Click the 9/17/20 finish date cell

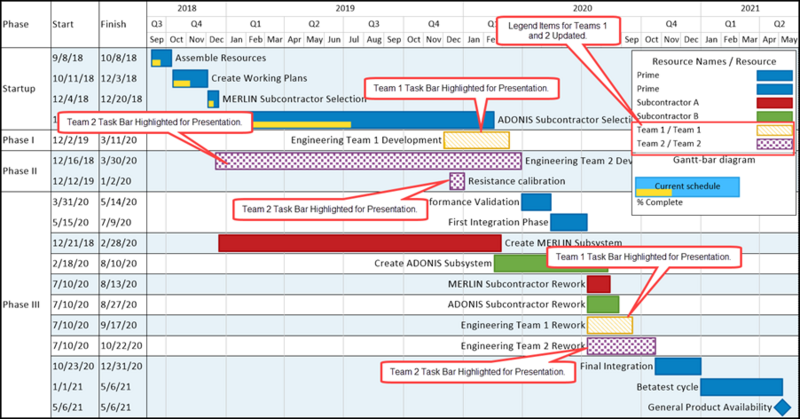119,325
